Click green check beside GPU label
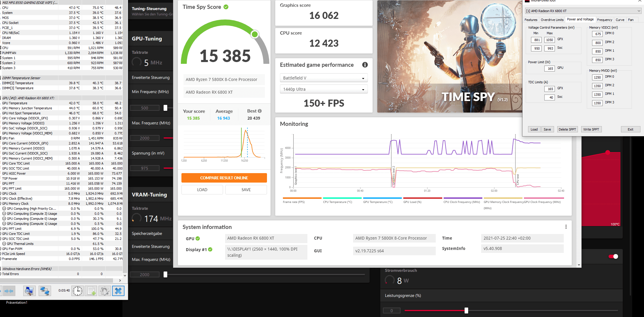 [198, 238]
